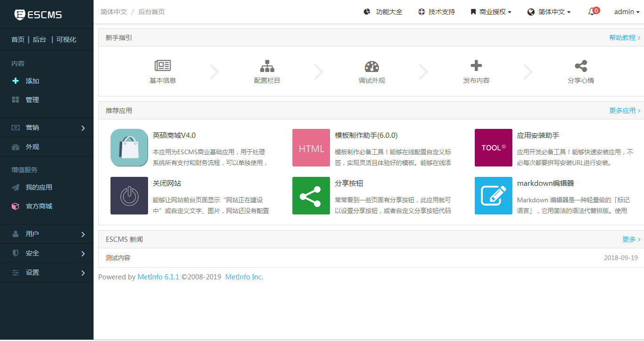The image size is (644, 341).
Task: Click 功能大全 in the top bar
Action: pos(389,12)
